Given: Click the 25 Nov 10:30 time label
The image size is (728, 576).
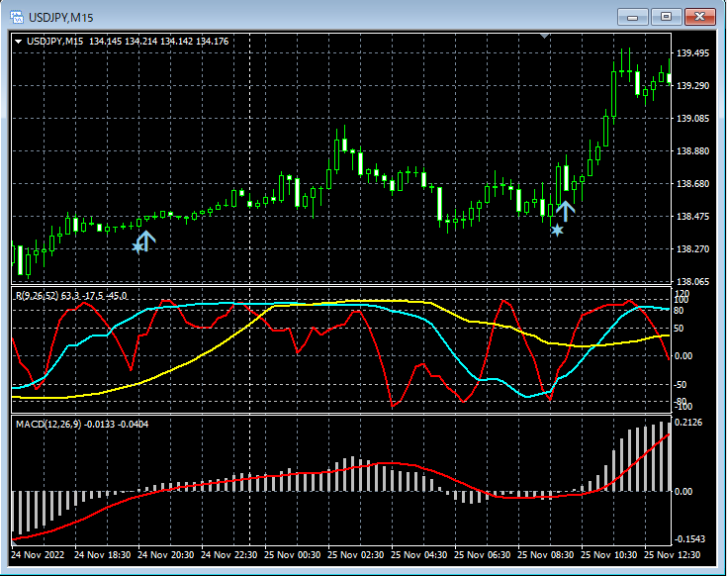Looking at the screenshot, I should pyautogui.click(x=608, y=554).
